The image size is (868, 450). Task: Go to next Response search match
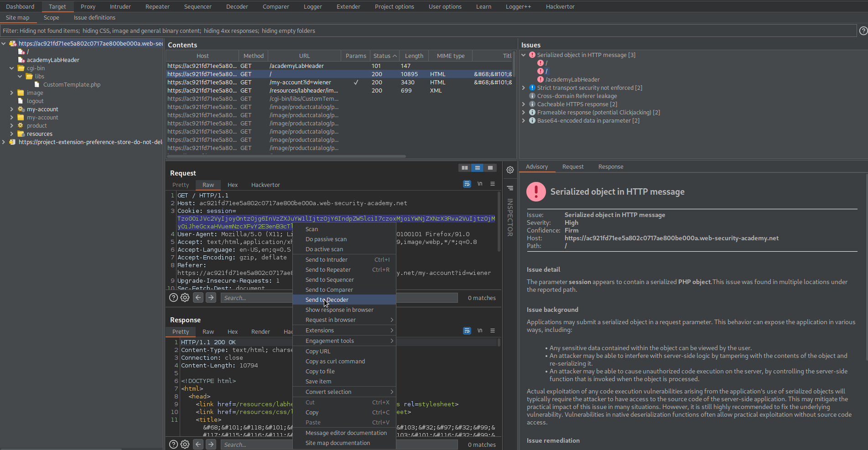(211, 445)
